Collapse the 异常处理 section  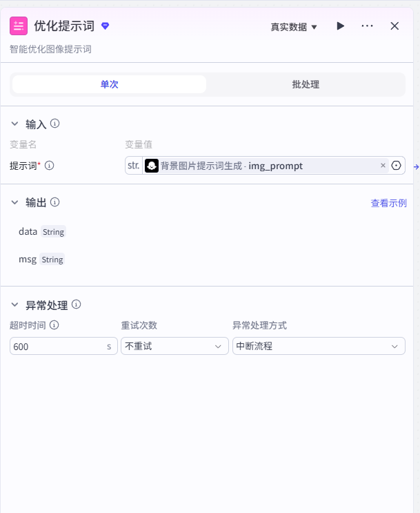pyautogui.click(x=14, y=304)
